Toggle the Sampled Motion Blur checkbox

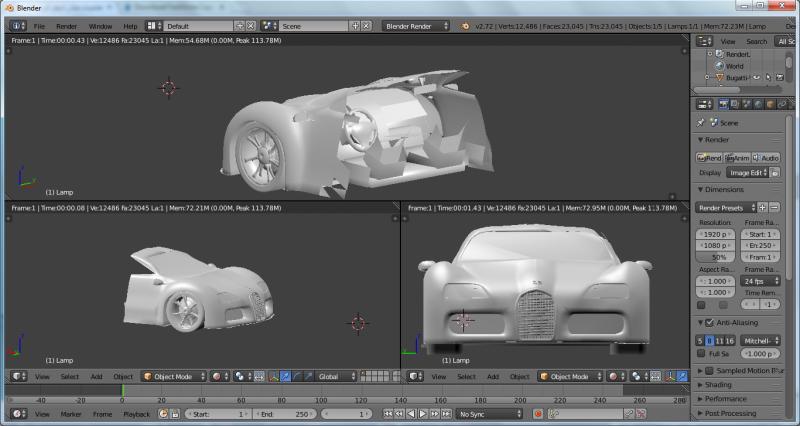tap(709, 370)
